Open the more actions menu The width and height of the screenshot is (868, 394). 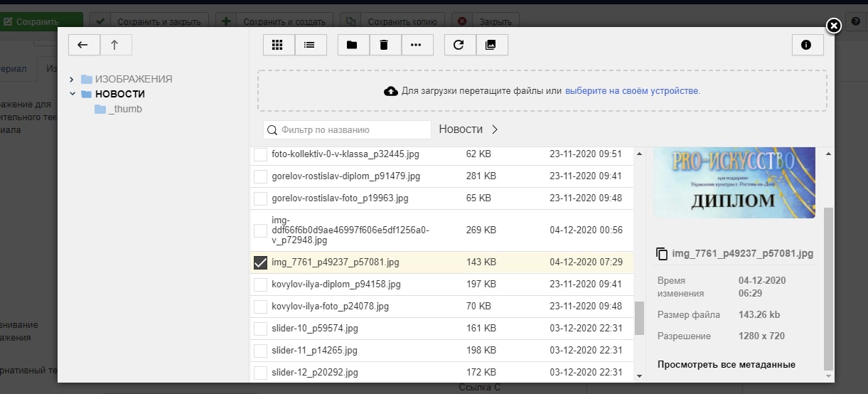coord(417,45)
